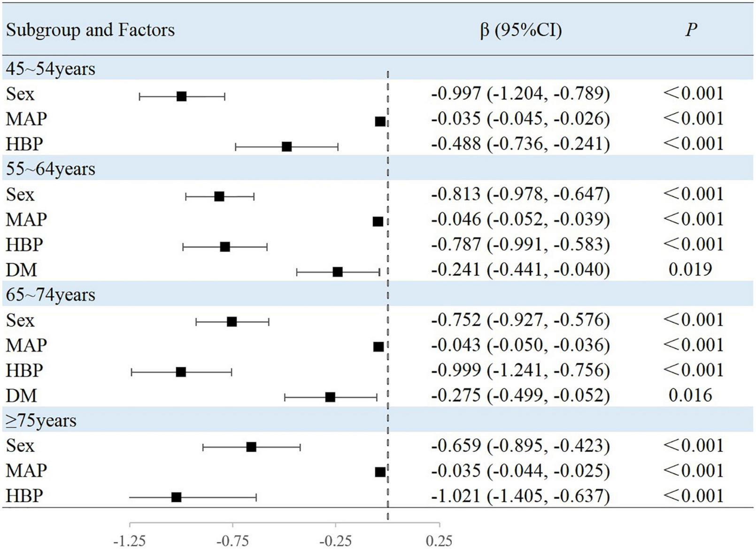
Task: Click the β (95%CI) column header
Action: pyautogui.click(x=520, y=30)
